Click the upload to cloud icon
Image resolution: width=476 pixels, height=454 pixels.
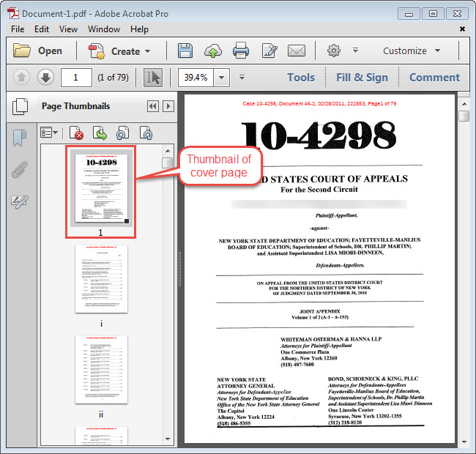coord(213,51)
